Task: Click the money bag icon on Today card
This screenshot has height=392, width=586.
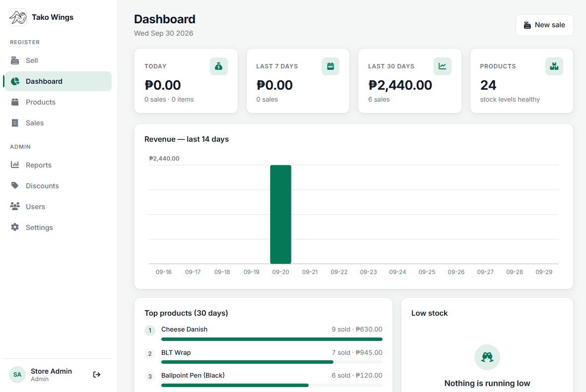Action: click(219, 66)
